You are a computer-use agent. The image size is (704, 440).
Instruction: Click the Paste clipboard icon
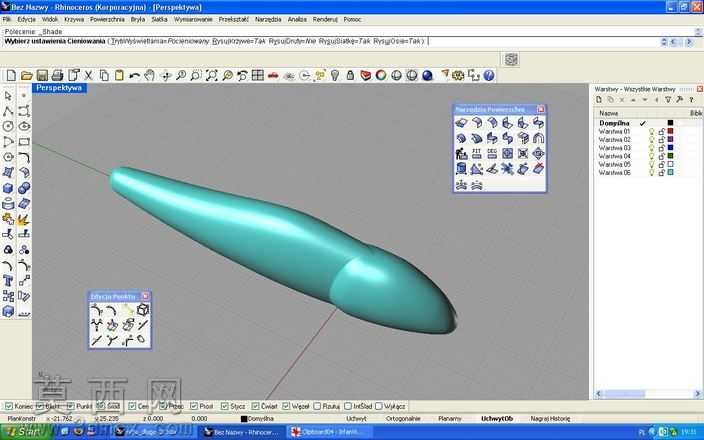pyautogui.click(x=119, y=75)
